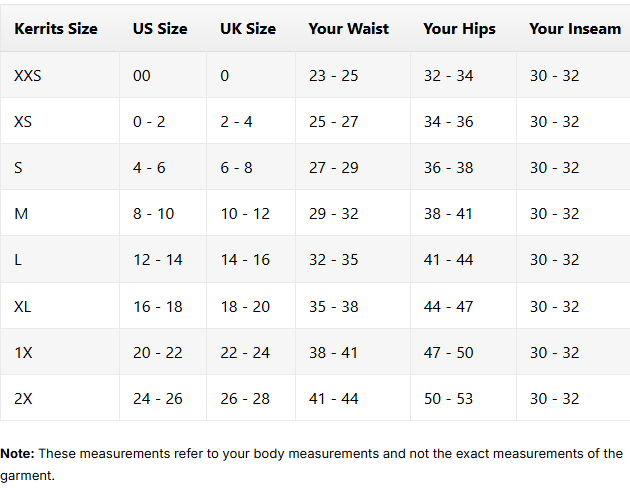This screenshot has height=491, width=630.
Task: Click the Note text about body measurements
Action: (311, 464)
